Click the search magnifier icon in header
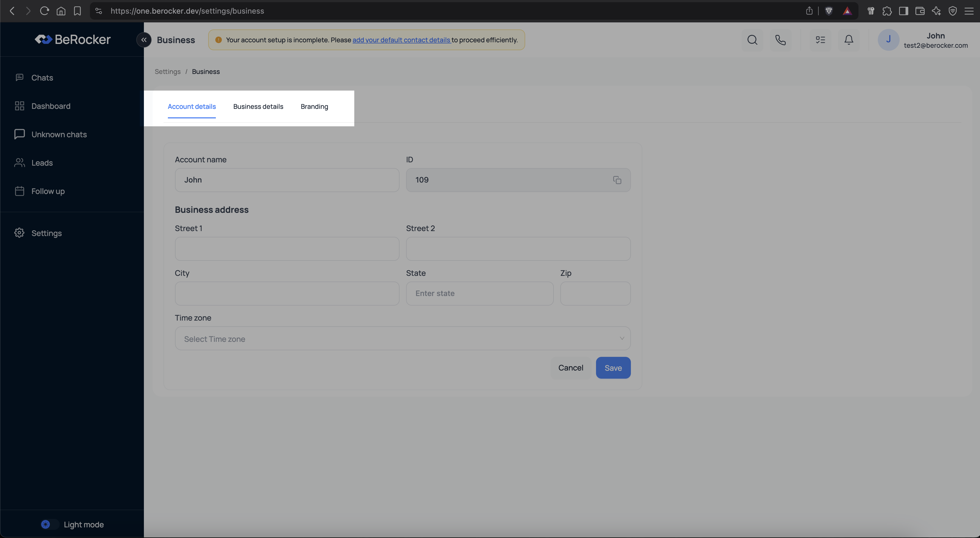 click(x=752, y=40)
